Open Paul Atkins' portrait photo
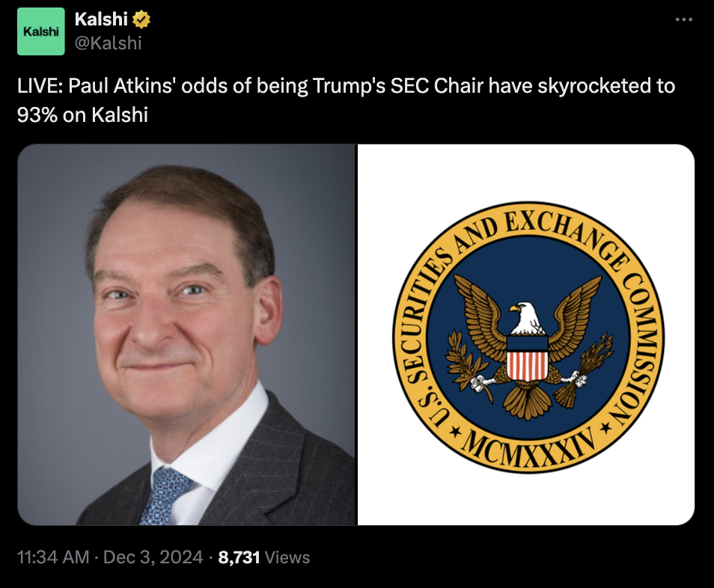The image size is (714, 588). pos(187,337)
